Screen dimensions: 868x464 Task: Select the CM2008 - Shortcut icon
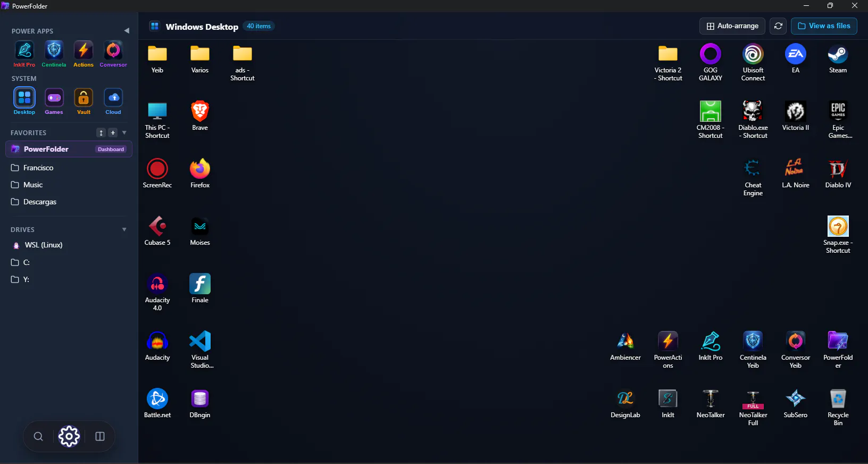click(x=711, y=120)
